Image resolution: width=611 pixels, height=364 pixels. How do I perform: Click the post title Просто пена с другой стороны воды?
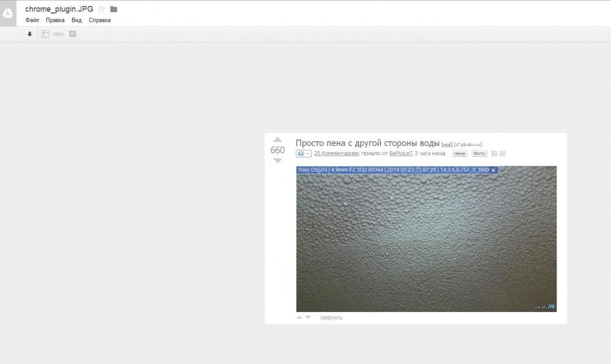pos(367,143)
